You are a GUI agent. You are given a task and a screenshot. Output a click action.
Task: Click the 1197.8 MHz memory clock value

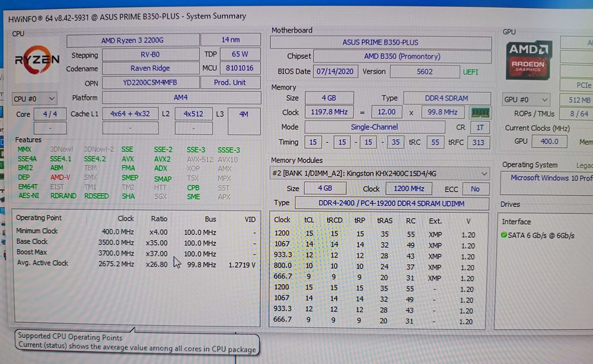tap(329, 112)
